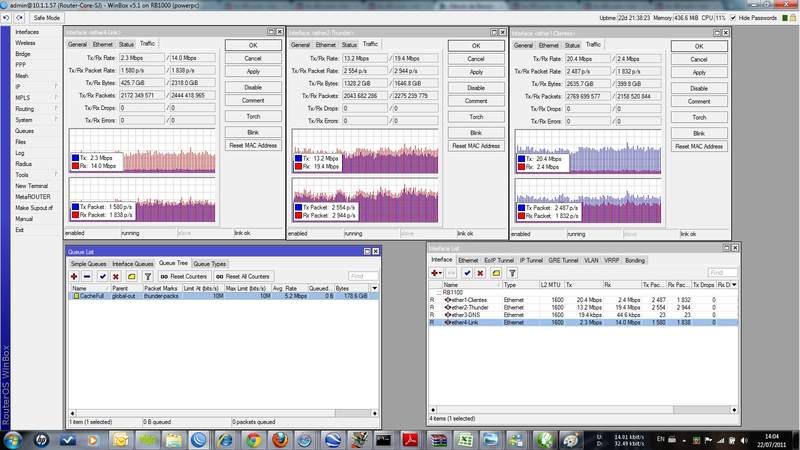The height and width of the screenshot is (450, 800).
Task: Click OK in ether2-Thunder window
Action: click(476, 46)
